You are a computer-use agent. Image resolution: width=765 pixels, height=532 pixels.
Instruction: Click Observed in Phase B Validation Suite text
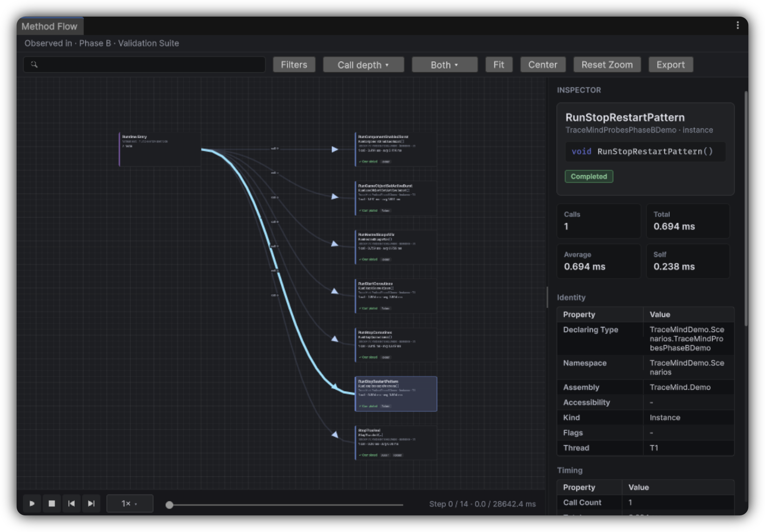pyautogui.click(x=102, y=43)
